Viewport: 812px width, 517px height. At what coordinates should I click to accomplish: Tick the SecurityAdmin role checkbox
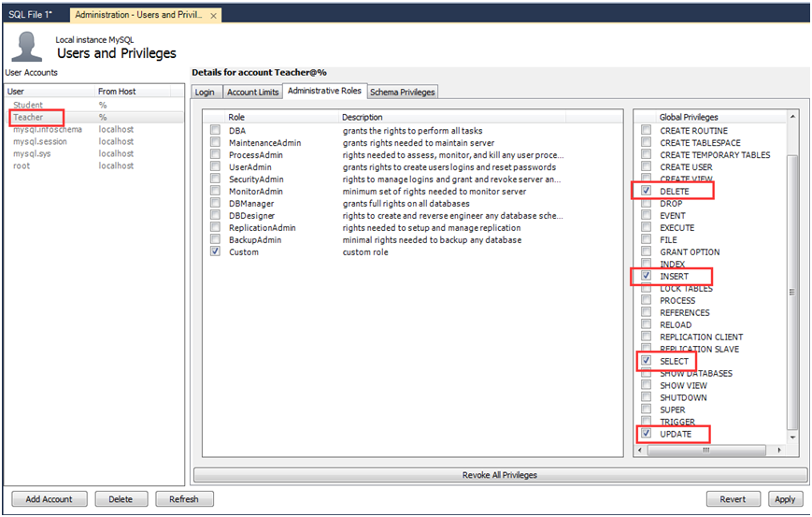point(216,179)
